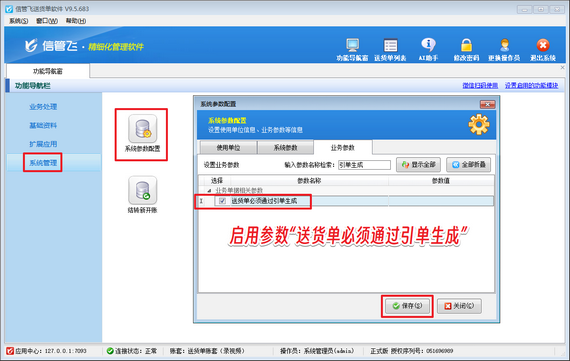Click the 参数值 cell of 送货单必须通过引单生成
570x361 pixels.
click(x=441, y=201)
